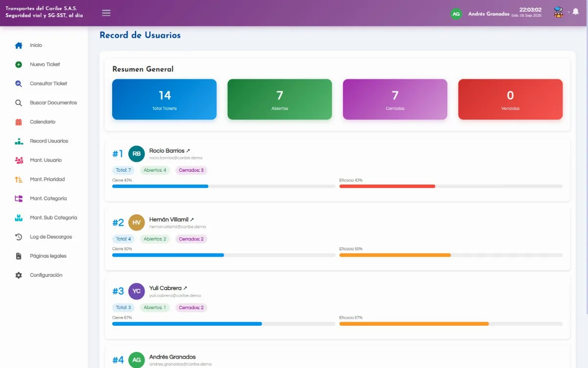588x368 pixels.
Task: Click the Configuración gear icon
Action: pyautogui.click(x=19, y=275)
